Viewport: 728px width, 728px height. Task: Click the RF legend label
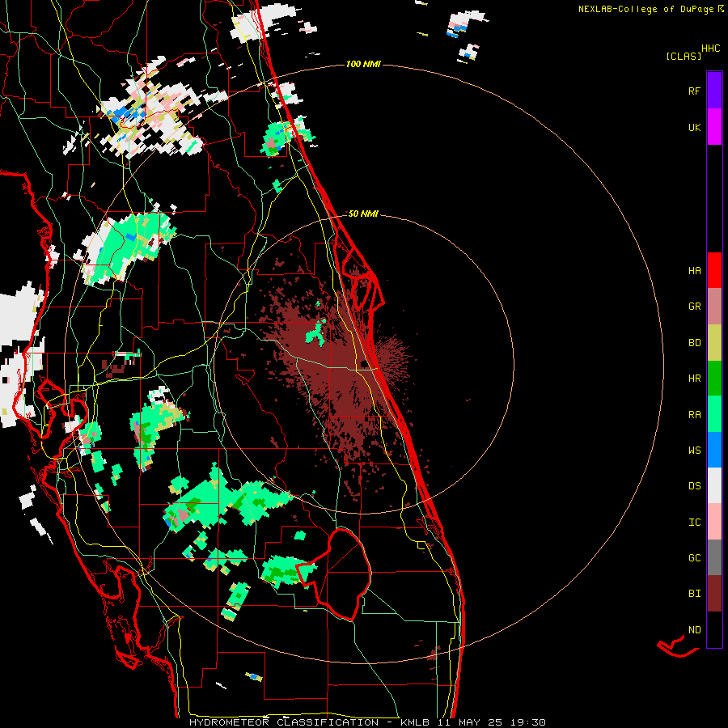[694, 91]
